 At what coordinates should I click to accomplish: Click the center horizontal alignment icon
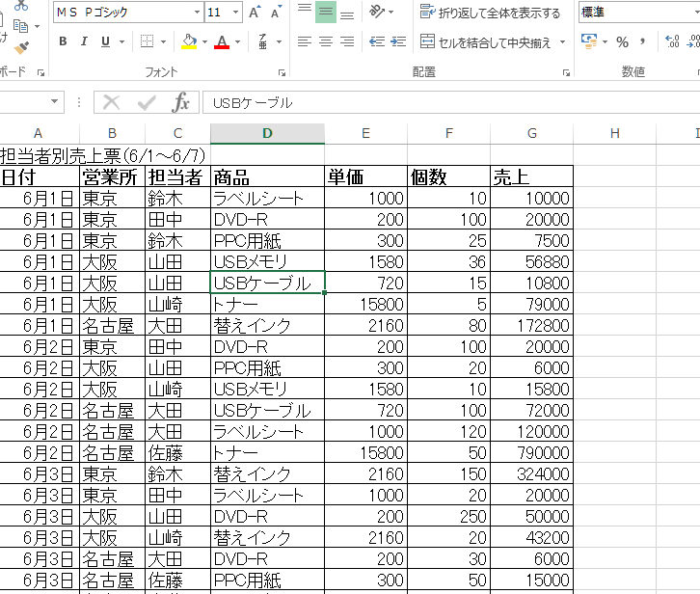point(325,42)
